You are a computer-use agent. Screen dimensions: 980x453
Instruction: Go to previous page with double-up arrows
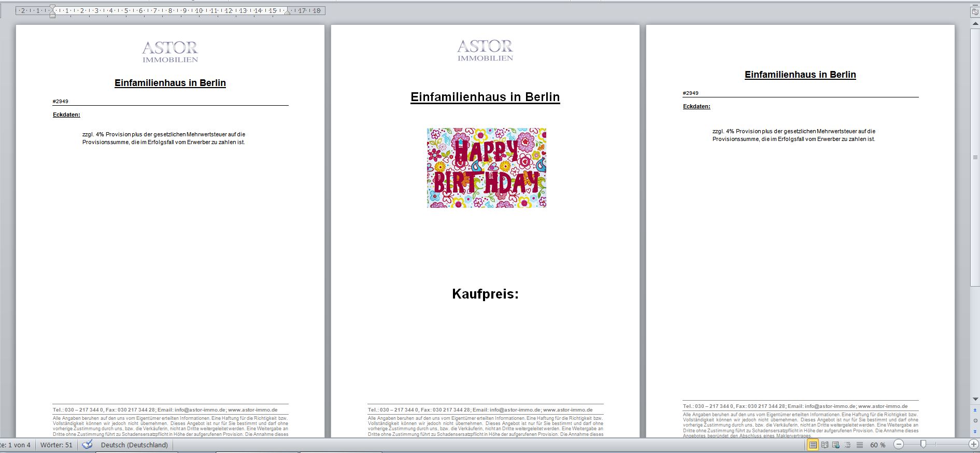tap(975, 410)
